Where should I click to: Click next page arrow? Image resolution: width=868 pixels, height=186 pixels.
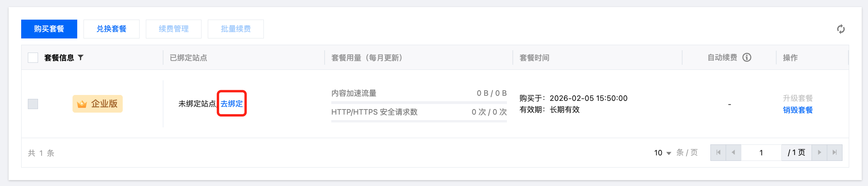point(819,153)
